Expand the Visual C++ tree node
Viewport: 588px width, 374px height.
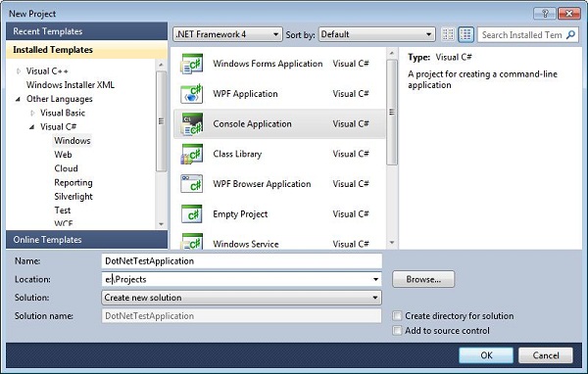coord(19,70)
